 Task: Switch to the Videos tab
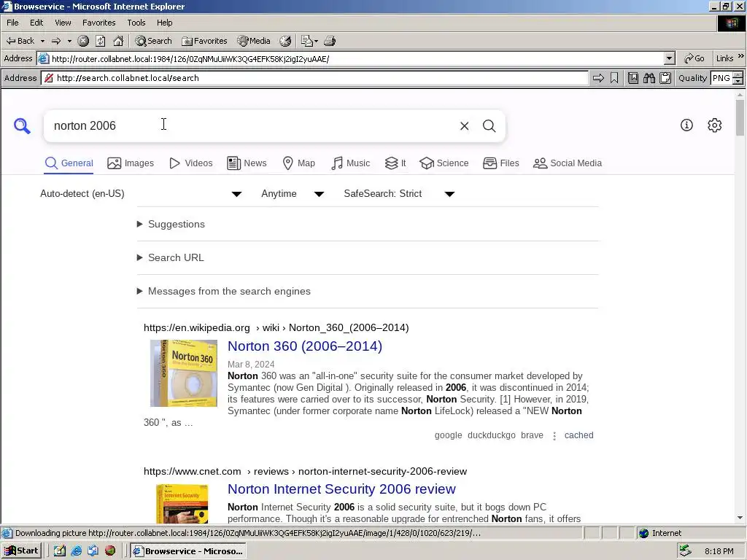(x=191, y=163)
